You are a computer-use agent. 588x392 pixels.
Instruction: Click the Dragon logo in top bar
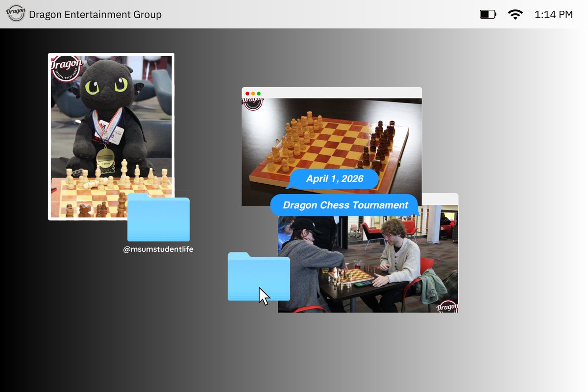click(16, 14)
